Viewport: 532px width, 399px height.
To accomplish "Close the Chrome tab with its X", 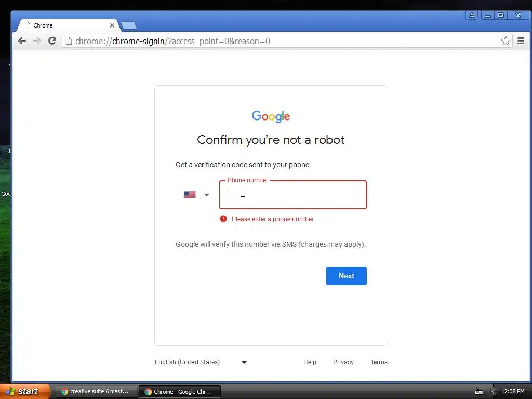I will coord(112,25).
